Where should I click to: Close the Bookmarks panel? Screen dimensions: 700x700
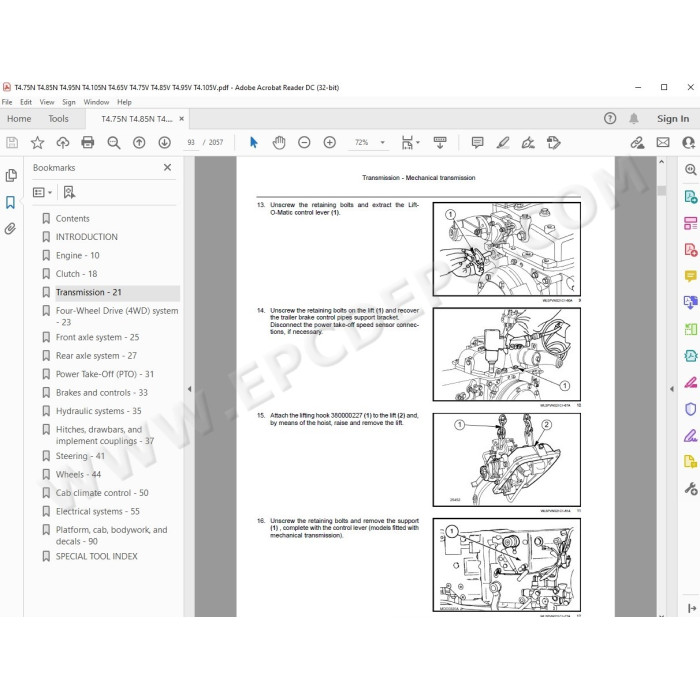(x=167, y=167)
